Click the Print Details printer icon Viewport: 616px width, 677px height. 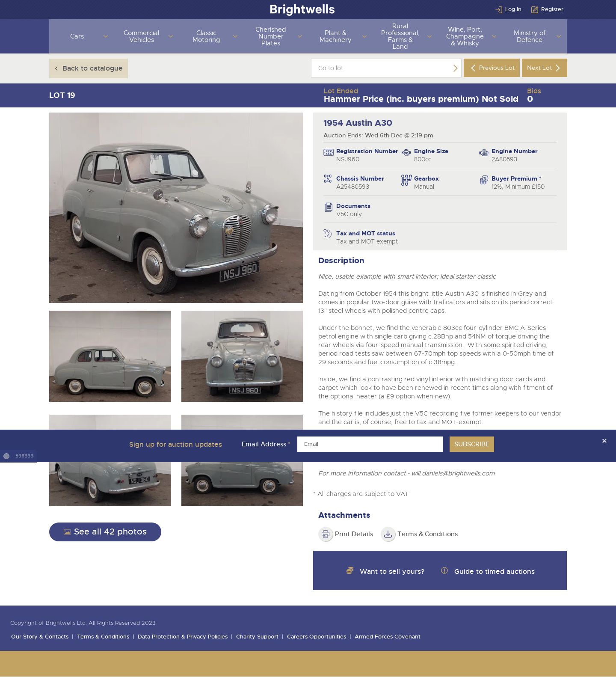click(x=326, y=534)
